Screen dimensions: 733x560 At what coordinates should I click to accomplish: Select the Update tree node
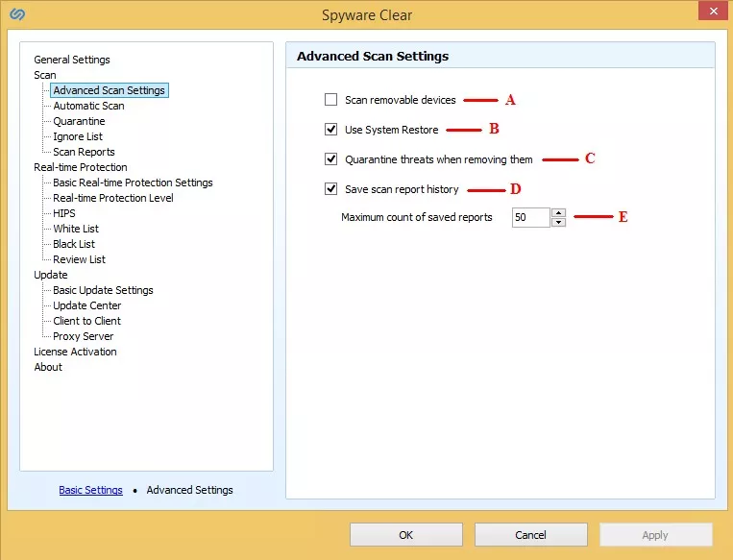pos(51,276)
